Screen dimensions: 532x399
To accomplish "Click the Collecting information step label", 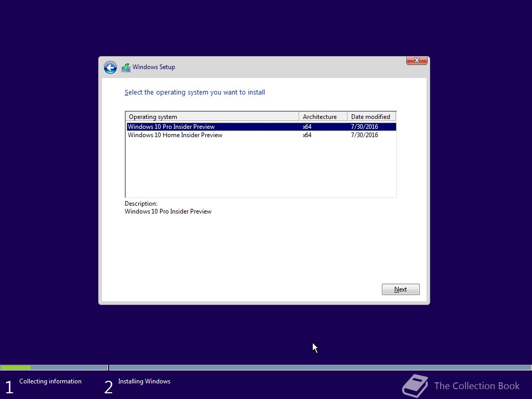I will point(50,381).
